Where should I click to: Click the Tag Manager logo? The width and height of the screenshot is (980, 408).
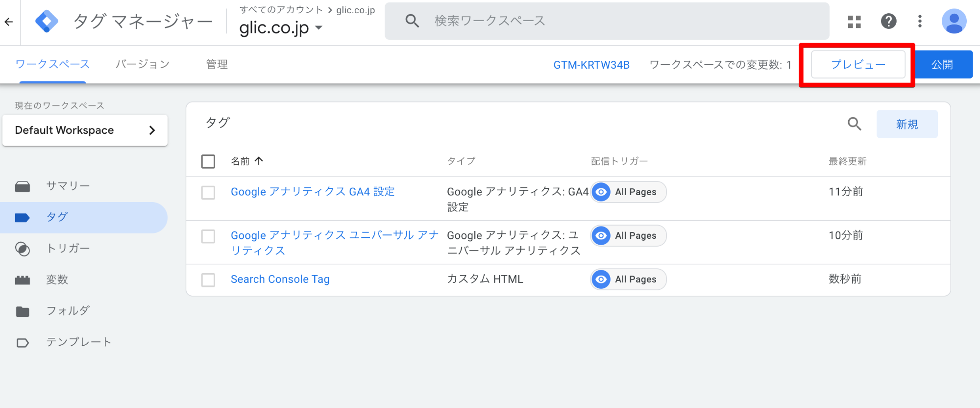[47, 22]
